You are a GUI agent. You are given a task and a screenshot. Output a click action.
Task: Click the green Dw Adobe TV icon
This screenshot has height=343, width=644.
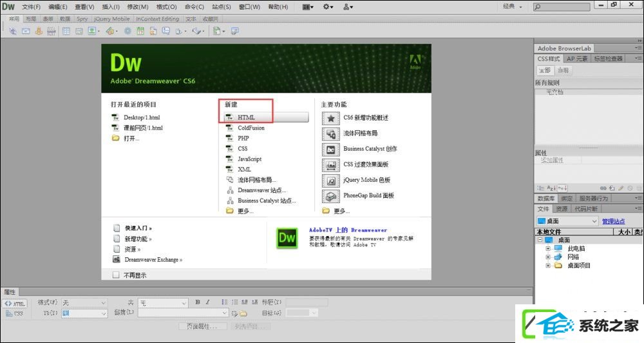click(287, 238)
